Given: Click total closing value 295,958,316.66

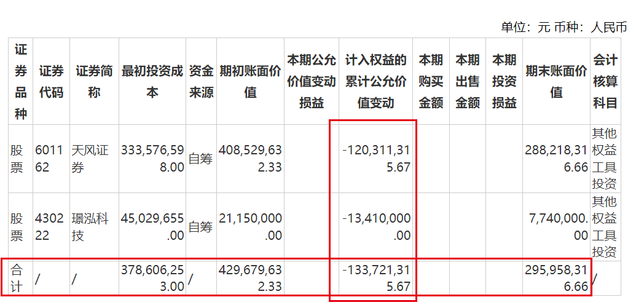Looking at the screenshot, I should [x=557, y=278].
